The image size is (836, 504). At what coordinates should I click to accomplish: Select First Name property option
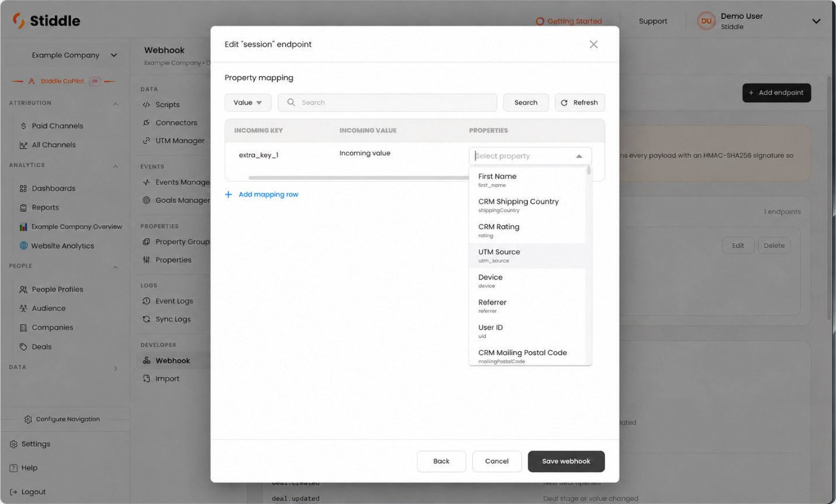[x=527, y=180]
